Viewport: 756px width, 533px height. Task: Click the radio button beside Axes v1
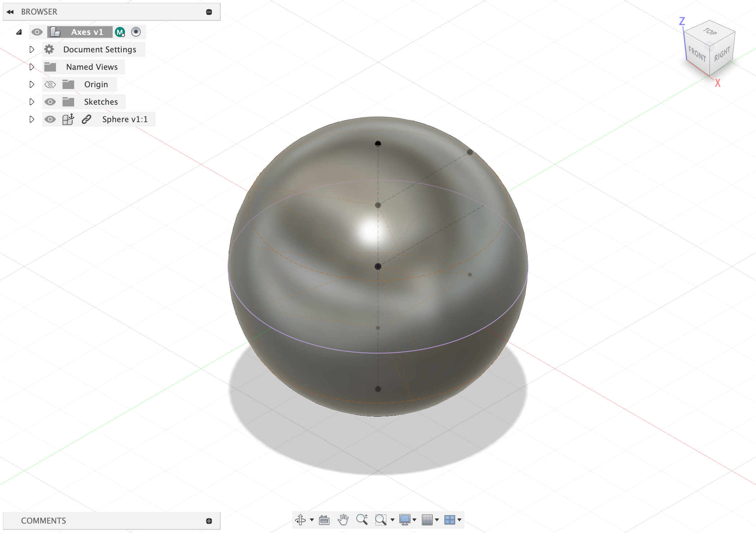coord(136,32)
